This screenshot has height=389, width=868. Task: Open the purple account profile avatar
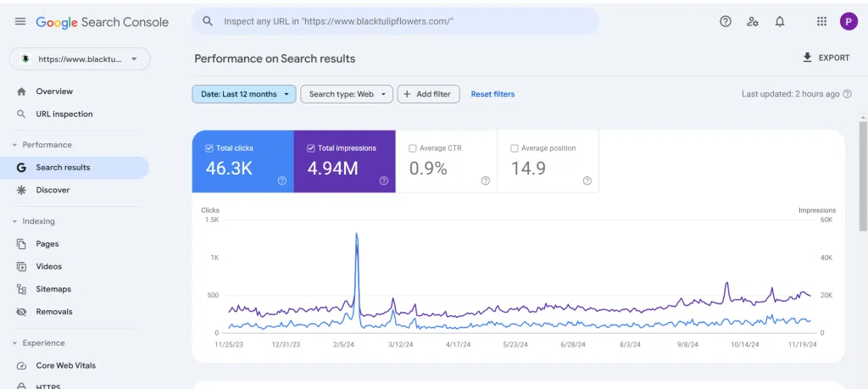(849, 22)
